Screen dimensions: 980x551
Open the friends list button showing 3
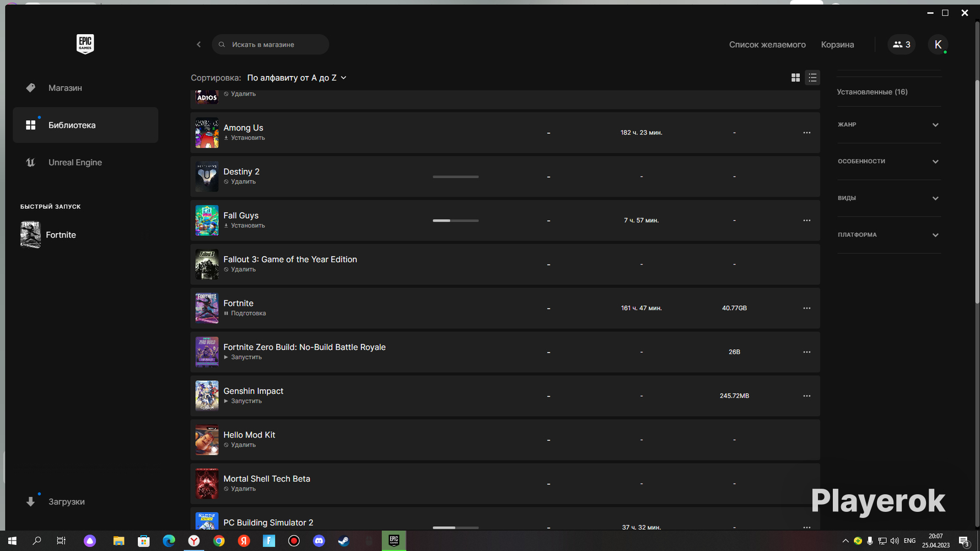pyautogui.click(x=901, y=45)
